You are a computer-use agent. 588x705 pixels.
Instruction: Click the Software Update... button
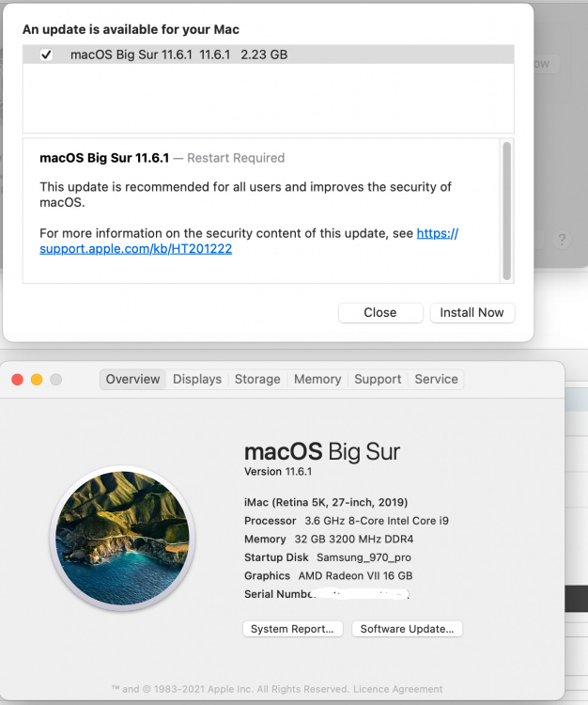click(x=407, y=629)
